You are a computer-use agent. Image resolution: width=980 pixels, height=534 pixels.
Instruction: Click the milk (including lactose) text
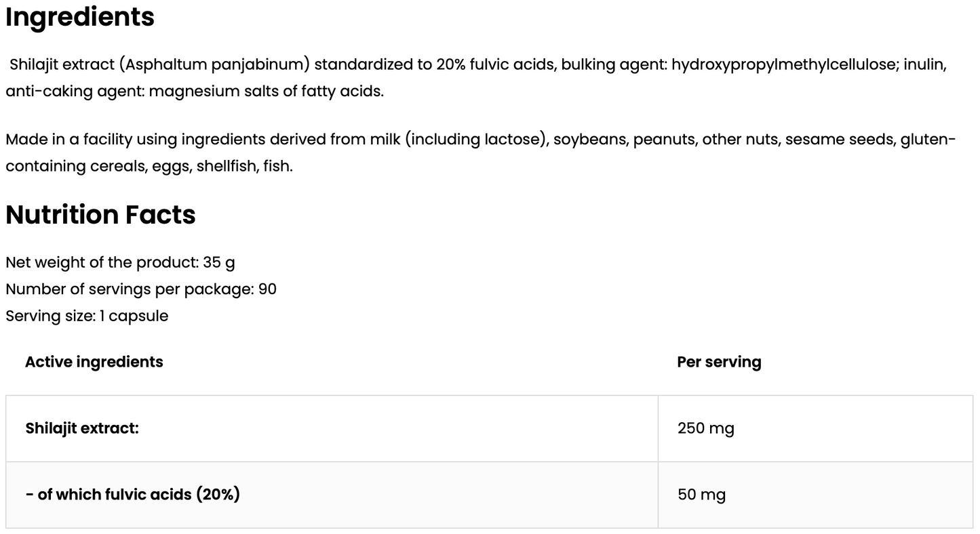pyautogui.click(x=458, y=140)
